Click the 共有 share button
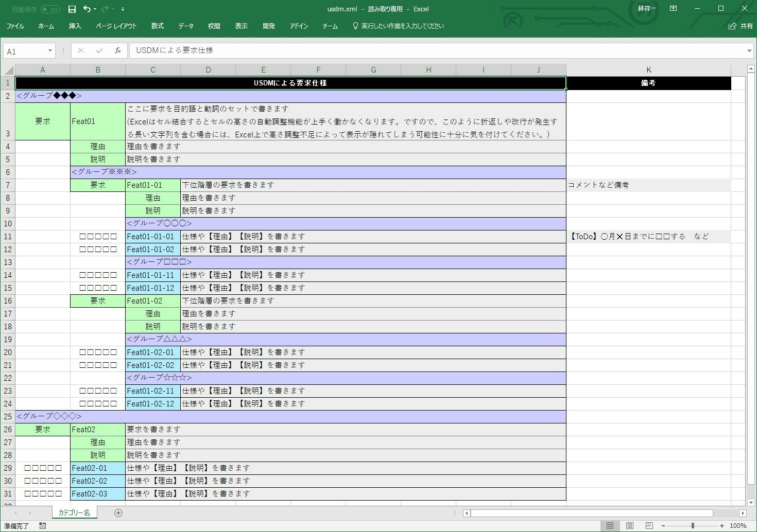This screenshot has width=757, height=532. (x=741, y=26)
